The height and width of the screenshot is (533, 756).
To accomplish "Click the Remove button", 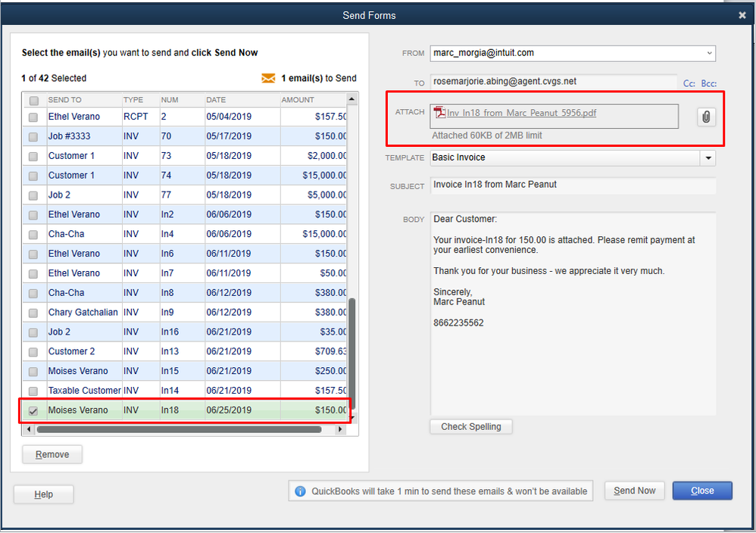I will click(x=52, y=454).
